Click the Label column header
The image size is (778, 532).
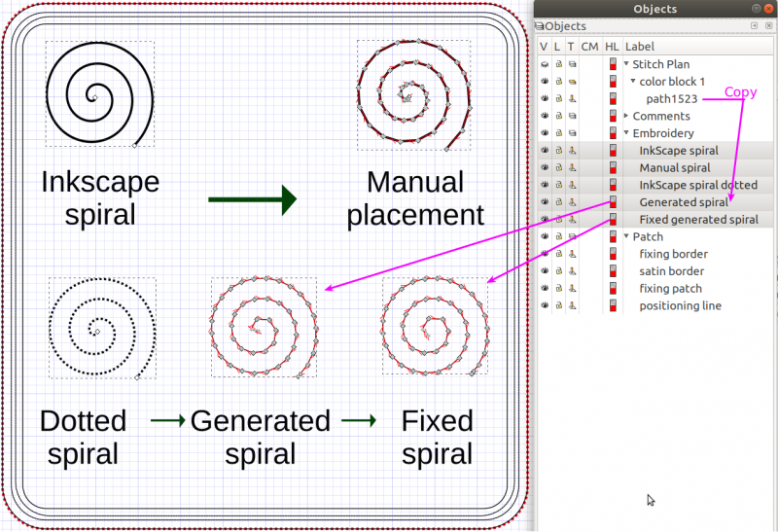[640, 46]
